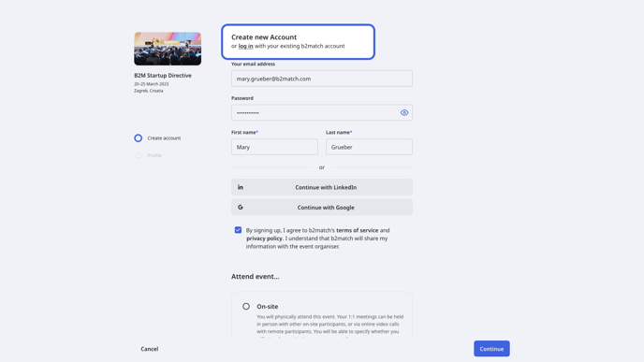Edit the First name field
The height and width of the screenshot is (362, 644).
coord(274,147)
